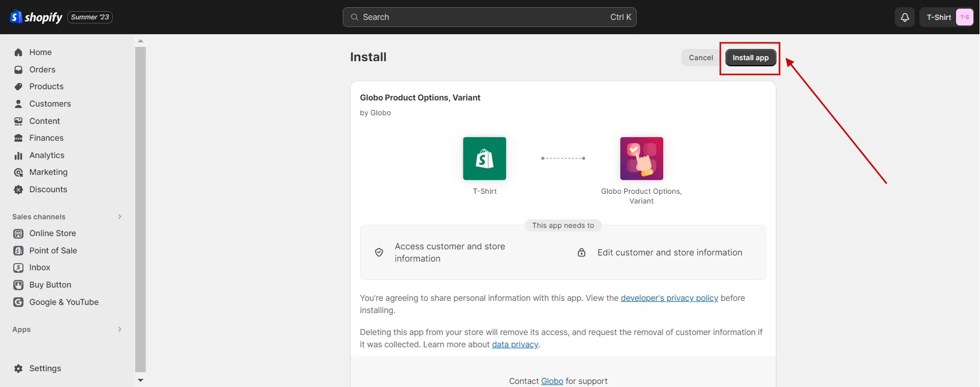Click the Settings gear icon
The height and width of the screenshot is (387, 980).
(18, 369)
